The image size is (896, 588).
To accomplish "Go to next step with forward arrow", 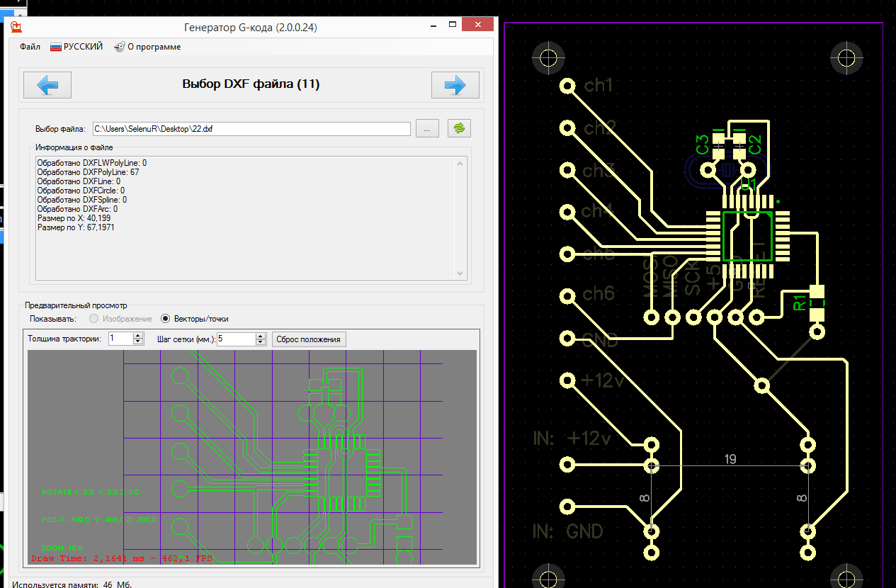I will [455, 85].
